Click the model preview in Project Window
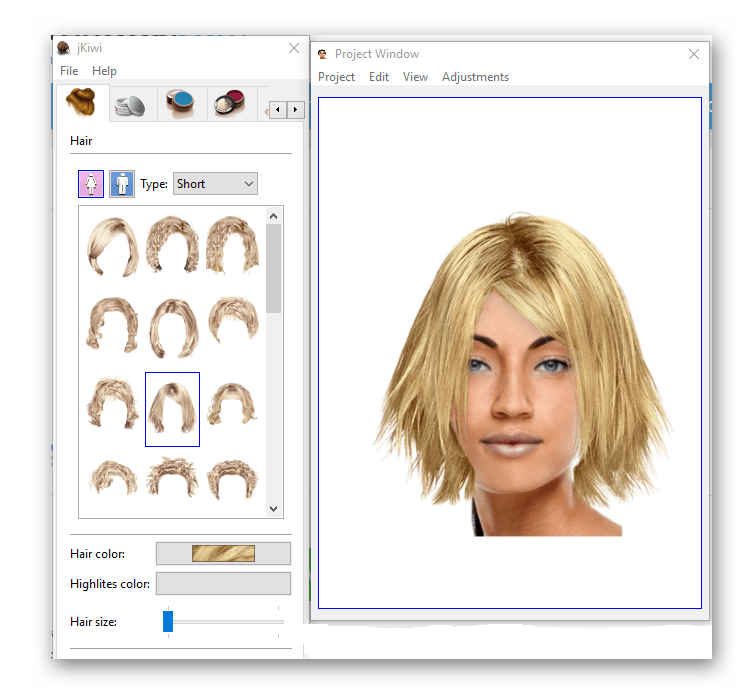 tap(510, 353)
